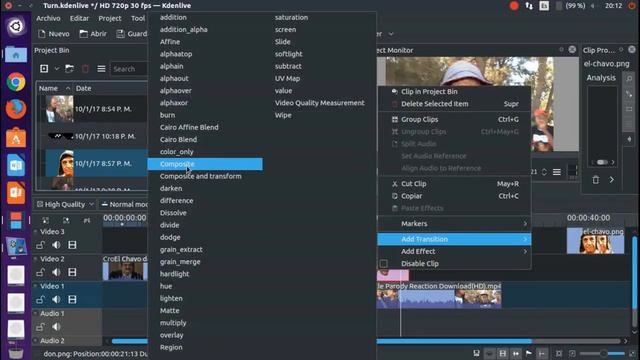Open Chrome from the Ubuntu dock

click(x=16, y=82)
